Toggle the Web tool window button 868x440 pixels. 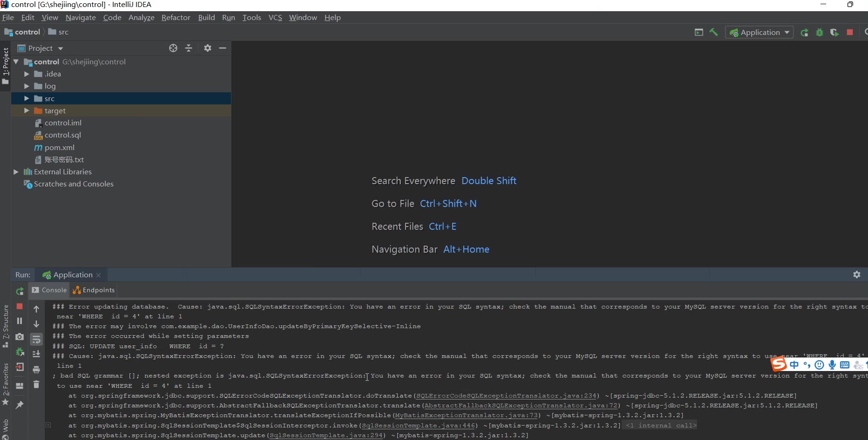coord(6,429)
